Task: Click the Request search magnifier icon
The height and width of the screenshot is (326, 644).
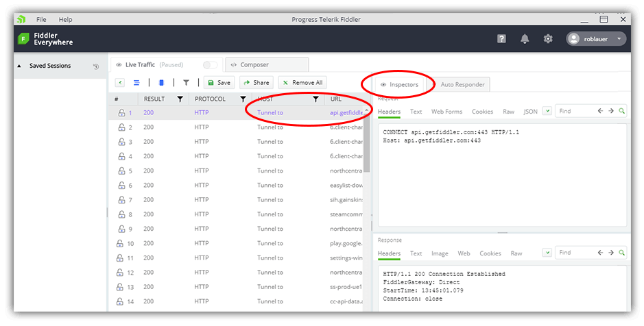Action: 622,111
